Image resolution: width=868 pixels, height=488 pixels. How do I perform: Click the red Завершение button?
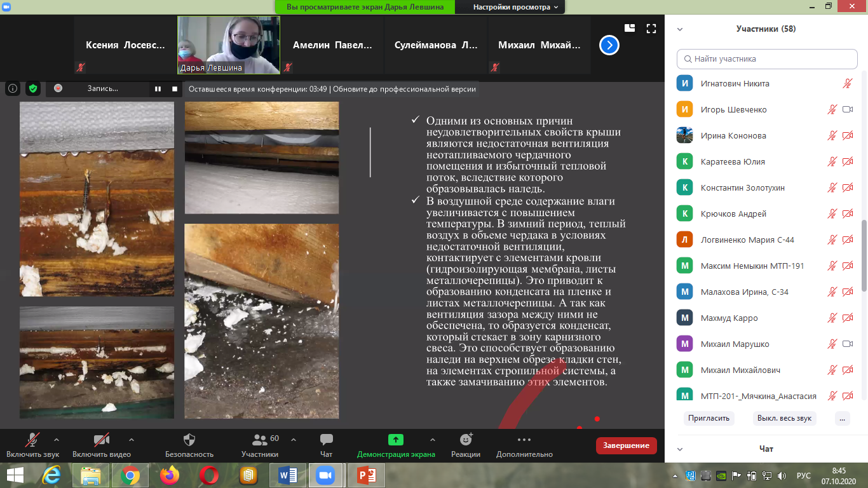click(627, 445)
